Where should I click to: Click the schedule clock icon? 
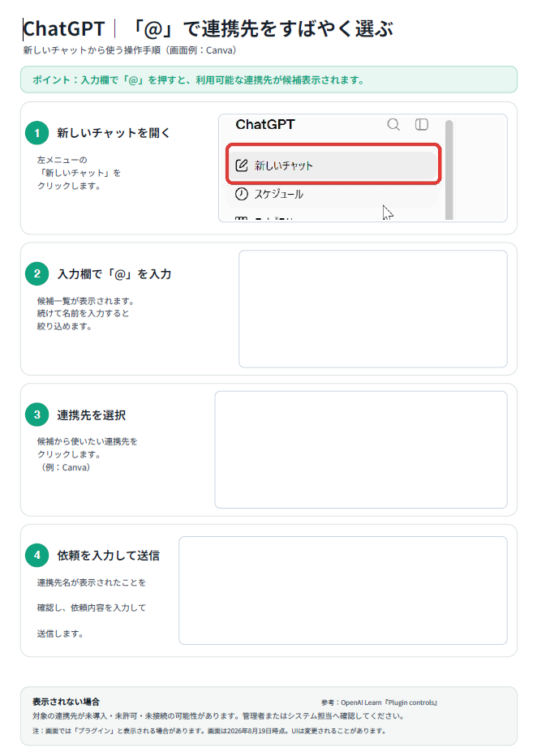pos(241,194)
